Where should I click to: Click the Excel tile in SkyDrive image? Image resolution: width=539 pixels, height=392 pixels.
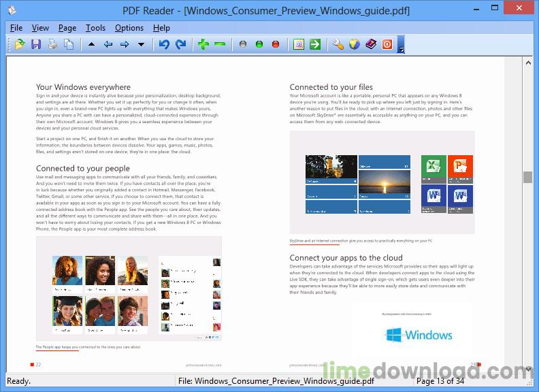[x=434, y=169]
